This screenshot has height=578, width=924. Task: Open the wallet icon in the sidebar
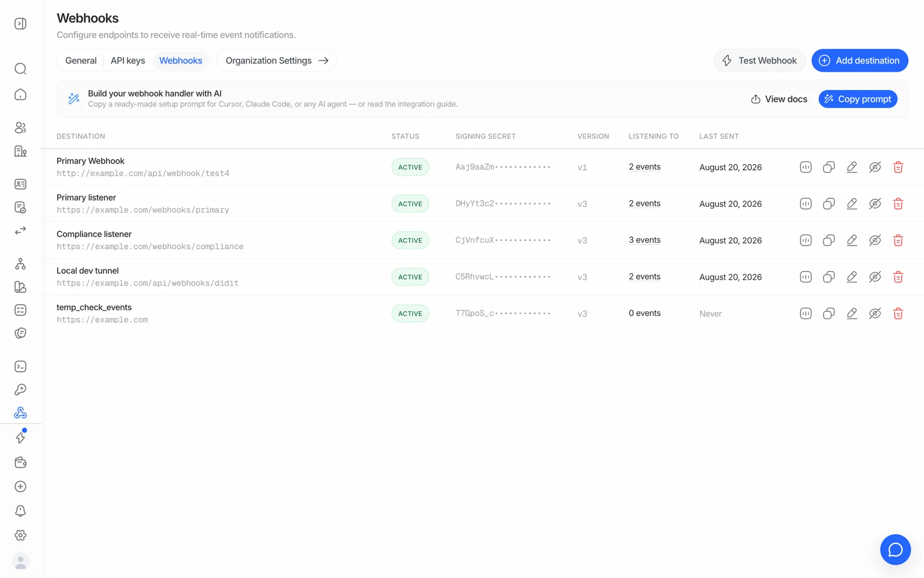tap(20, 462)
